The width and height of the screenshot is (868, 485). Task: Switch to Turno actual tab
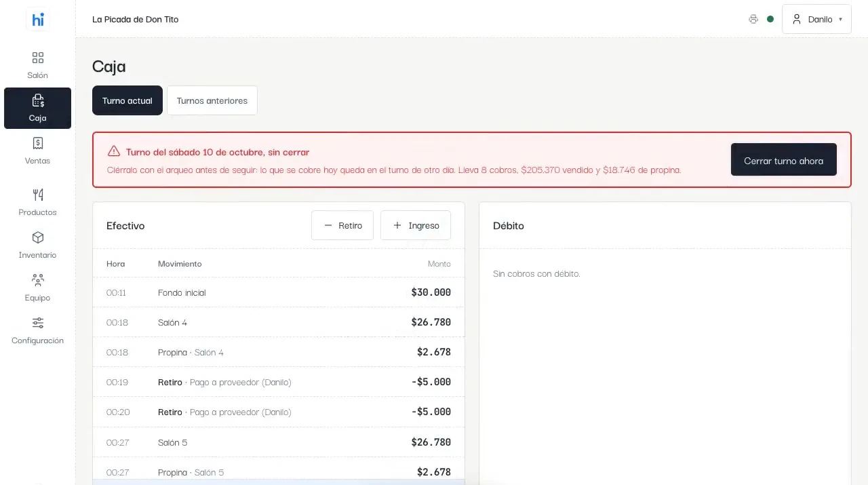(x=127, y=100)
